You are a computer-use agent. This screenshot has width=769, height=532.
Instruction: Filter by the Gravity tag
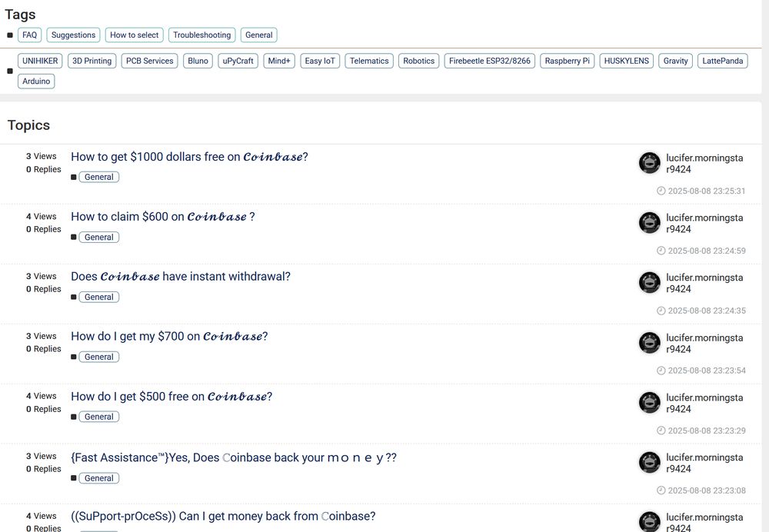pos(676,61)
